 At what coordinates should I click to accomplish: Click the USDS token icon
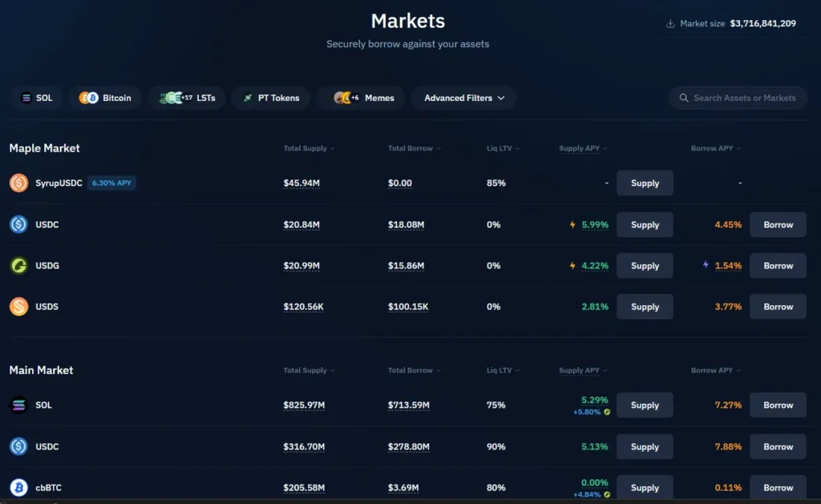pos(19,307)
